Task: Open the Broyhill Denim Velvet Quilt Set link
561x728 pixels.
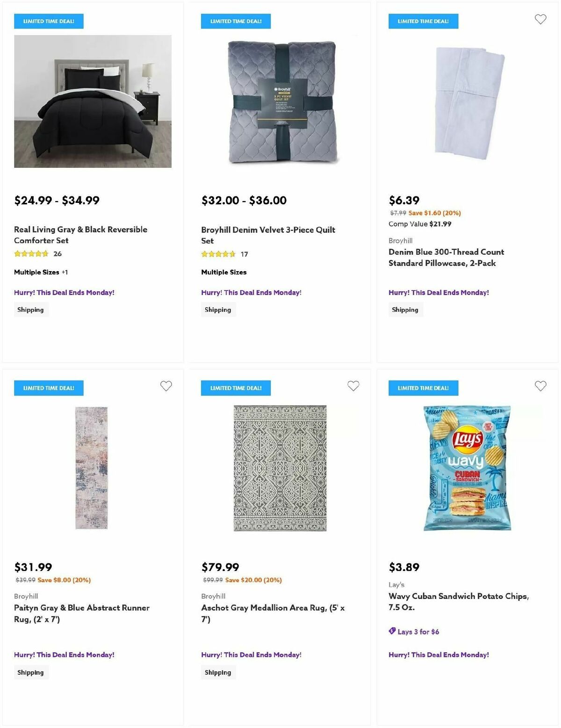Action: [x=268, y=235]
